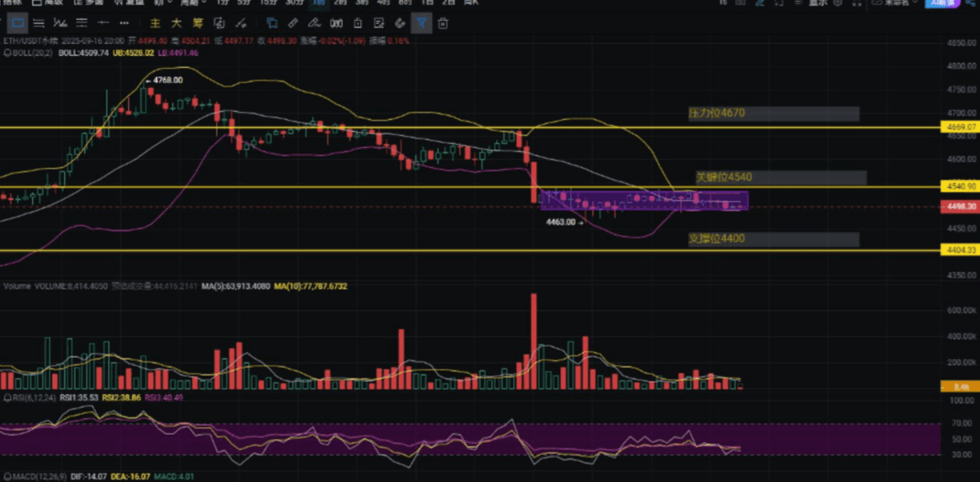
Task: Select the yellow line price tag 4540.90
Action: point(960,186)
